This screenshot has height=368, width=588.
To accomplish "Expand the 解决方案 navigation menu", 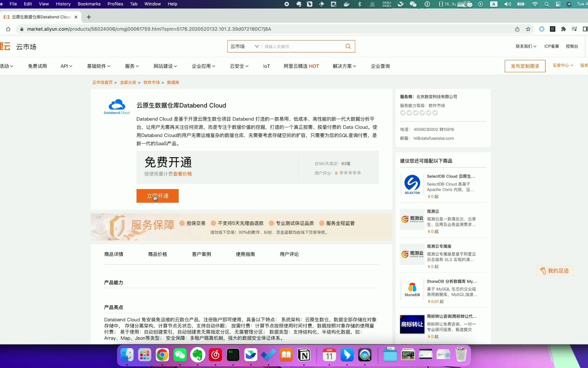I will click(344, 66).
